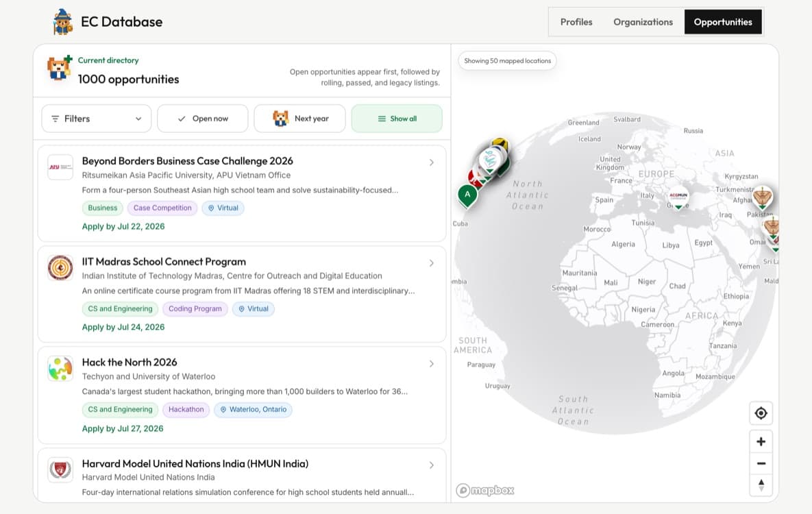Click Indian Institute of Technology Madras organizer text
The height and width of the screenshot is (514, 812).
pyautogui.click(x=232, y=276)
